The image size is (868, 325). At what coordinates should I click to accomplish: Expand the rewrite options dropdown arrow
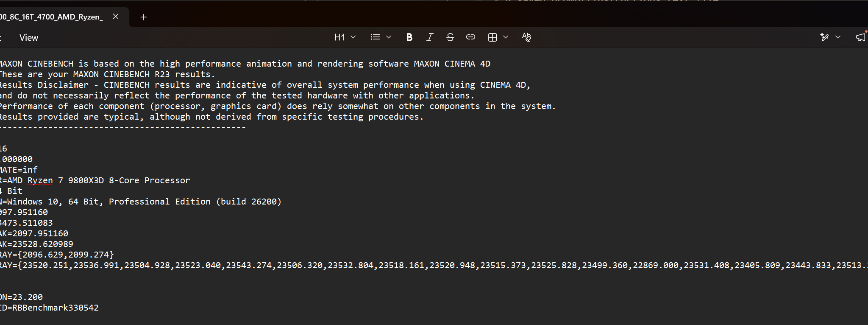tap(838, 37)
